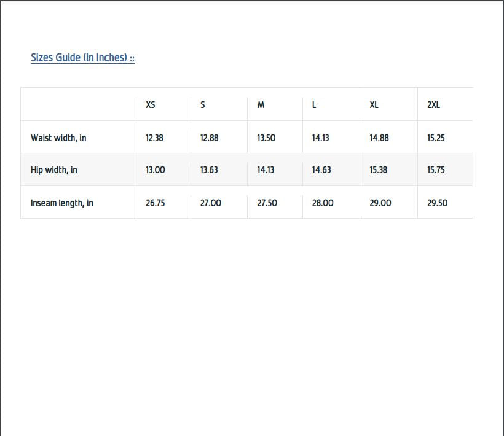Select the 13.50 waist width cell
The image size is (504, 436).
[266, 138]
